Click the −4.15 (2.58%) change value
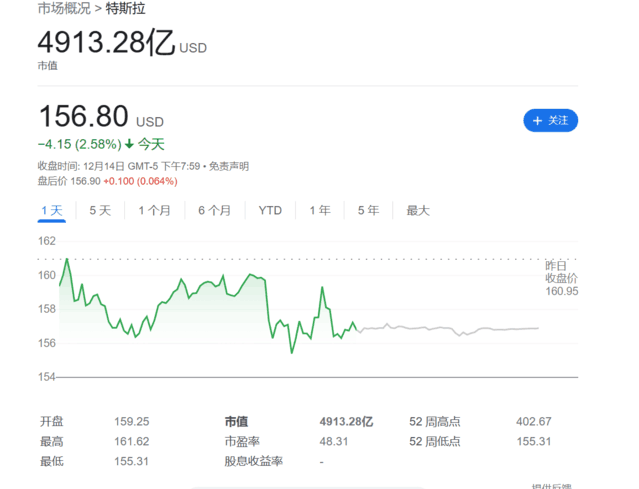The image size is (639, 489). [79, 144]
